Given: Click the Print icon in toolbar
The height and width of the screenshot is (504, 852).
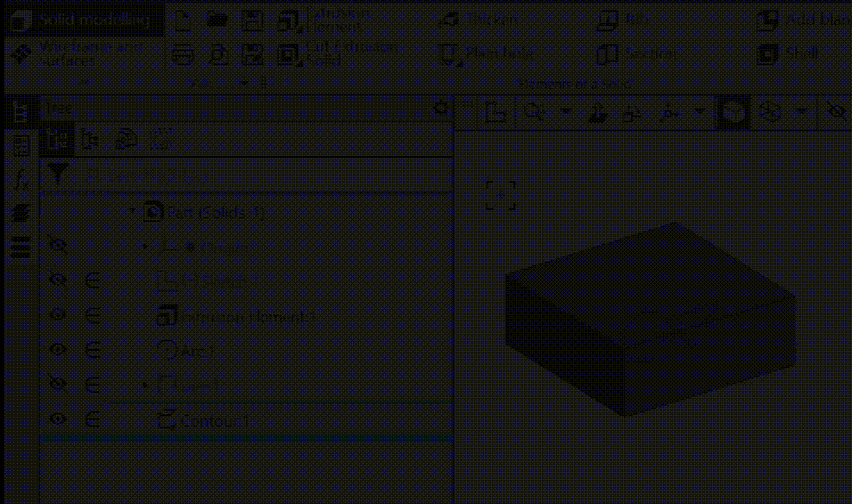Looking at the screenshot, I should pos(183,54).
